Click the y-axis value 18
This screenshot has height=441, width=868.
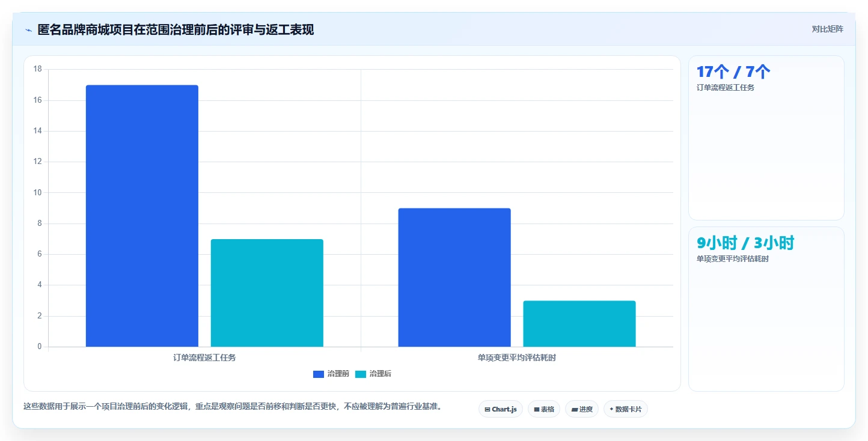click(38, 69)
